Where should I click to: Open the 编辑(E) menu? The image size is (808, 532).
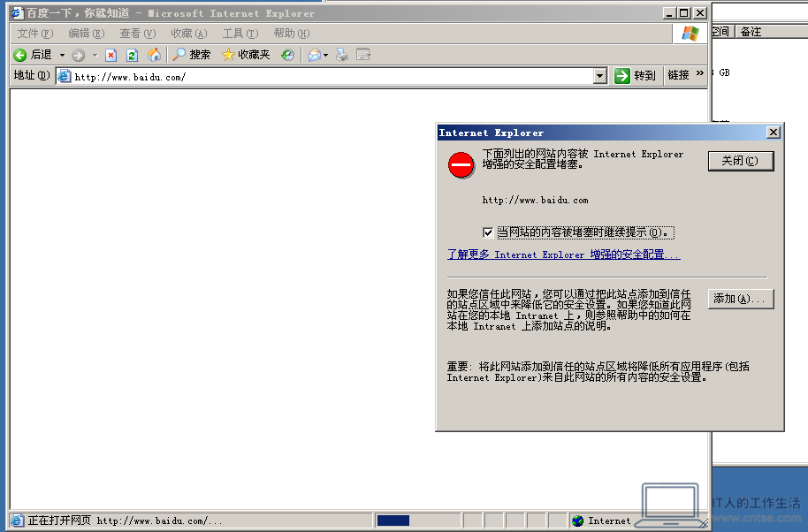tap(87, 34)
